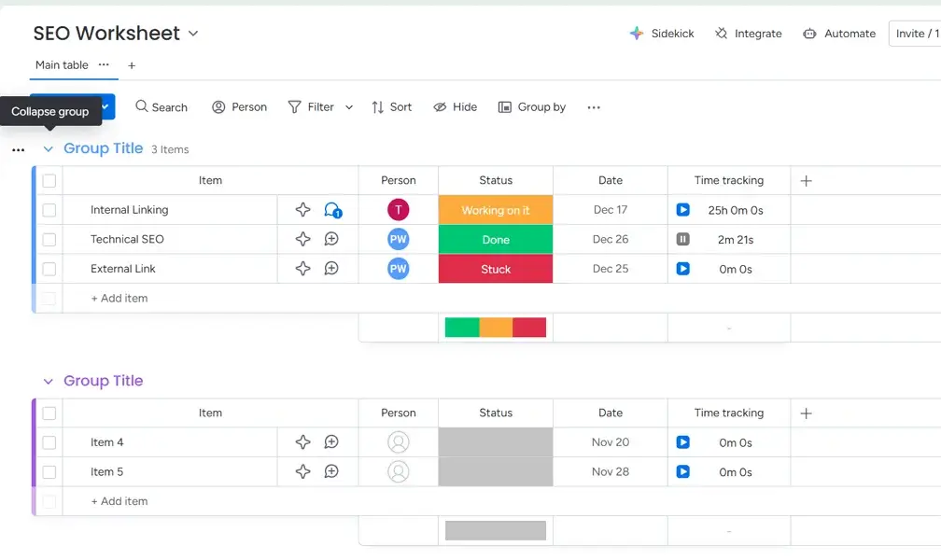This screenshot has width=941, height=560.
Task: Start time tracking for External Link
Action: click(682, 269)
